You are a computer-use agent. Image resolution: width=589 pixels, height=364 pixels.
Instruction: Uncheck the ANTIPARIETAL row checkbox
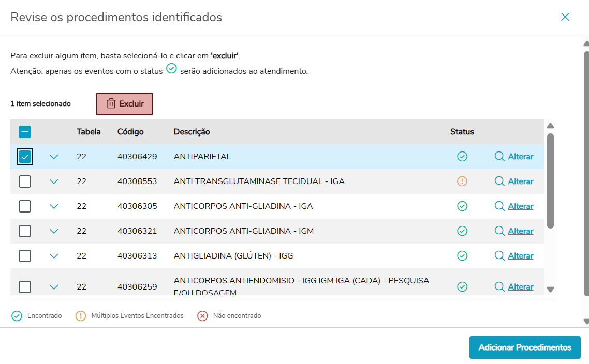click(x=25, y=157)
